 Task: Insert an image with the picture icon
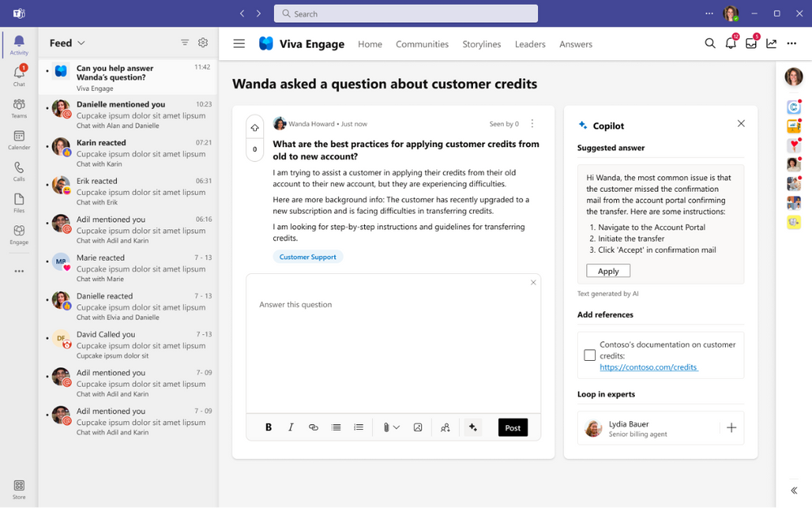pos(418,428)
